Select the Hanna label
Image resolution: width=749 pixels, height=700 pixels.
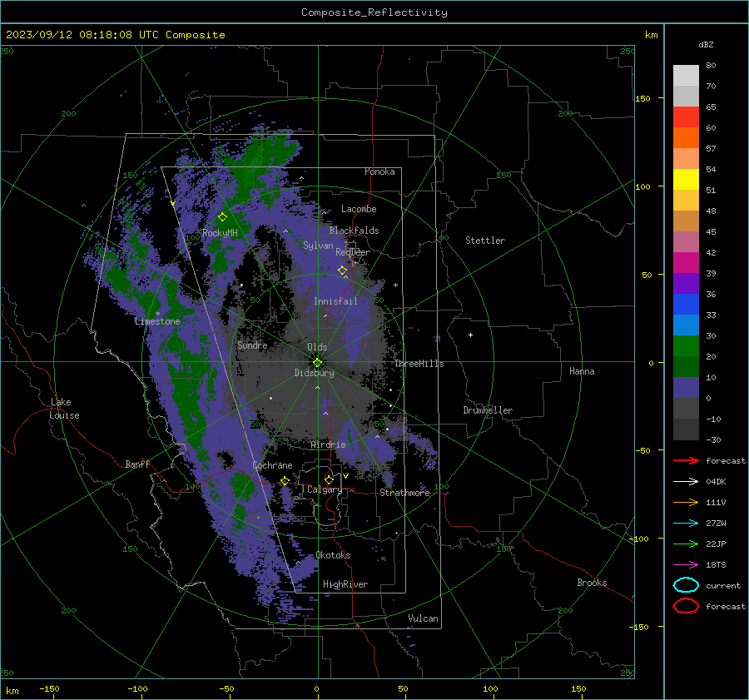point(582,371)
